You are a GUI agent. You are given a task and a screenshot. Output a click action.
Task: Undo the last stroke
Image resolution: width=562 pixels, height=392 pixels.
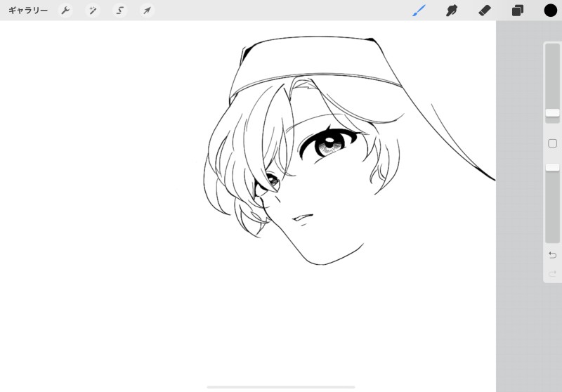[552, 255]
